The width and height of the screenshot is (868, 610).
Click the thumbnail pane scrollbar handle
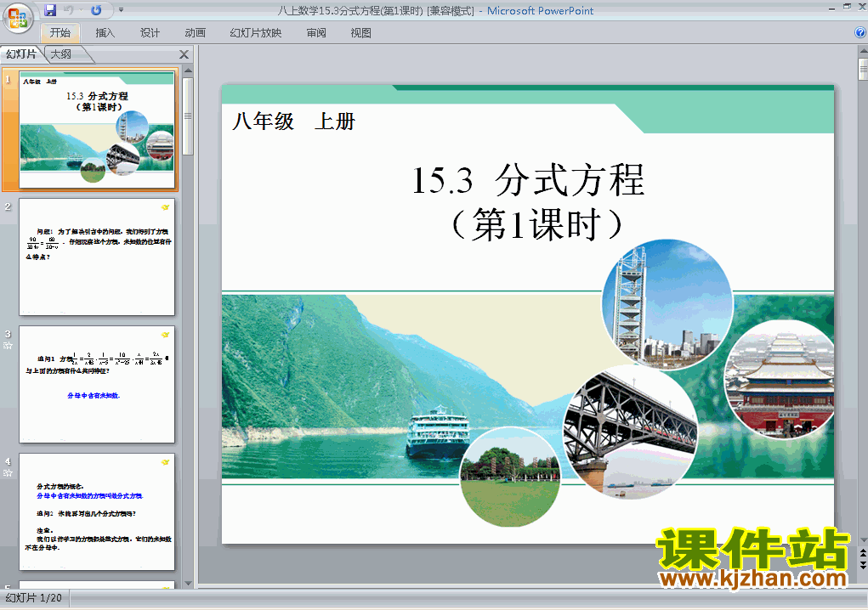tap(188, 116)
